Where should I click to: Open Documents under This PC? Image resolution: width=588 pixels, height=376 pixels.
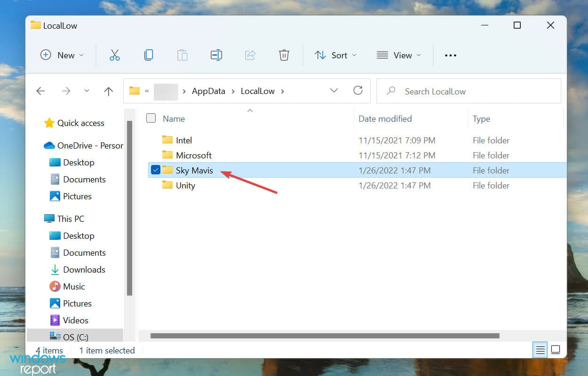78,253
